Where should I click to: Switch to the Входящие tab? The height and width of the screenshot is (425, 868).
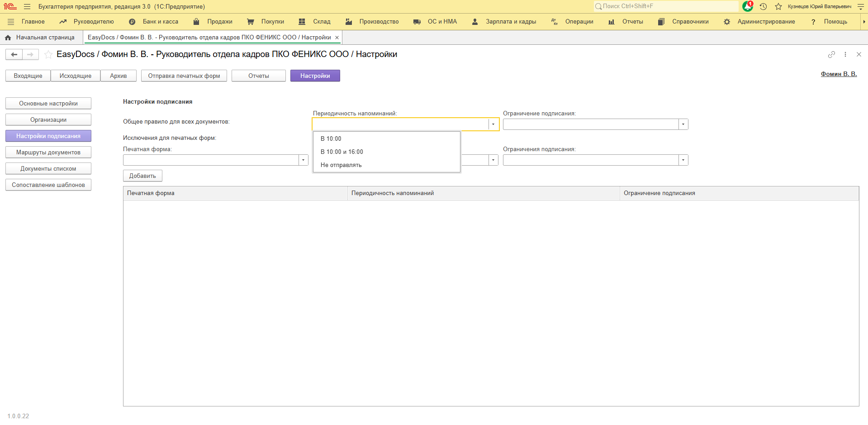(28, 76)
